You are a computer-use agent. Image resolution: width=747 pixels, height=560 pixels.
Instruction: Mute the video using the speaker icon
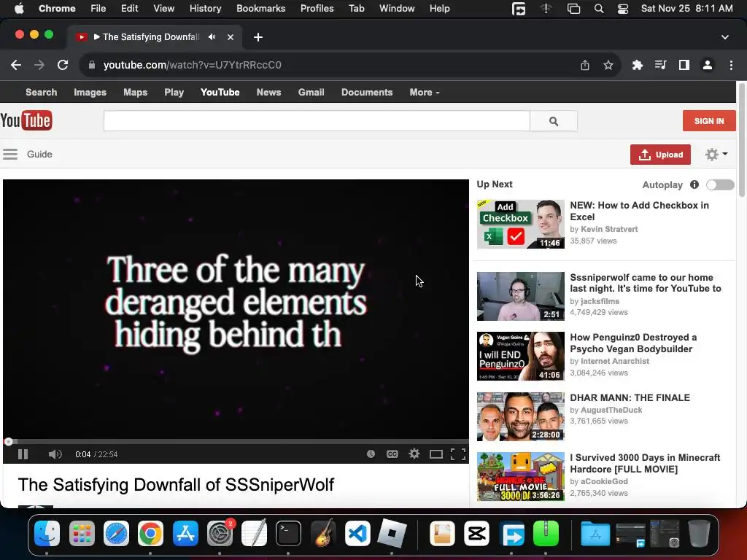pyautogui.click(x=55, y=454)
